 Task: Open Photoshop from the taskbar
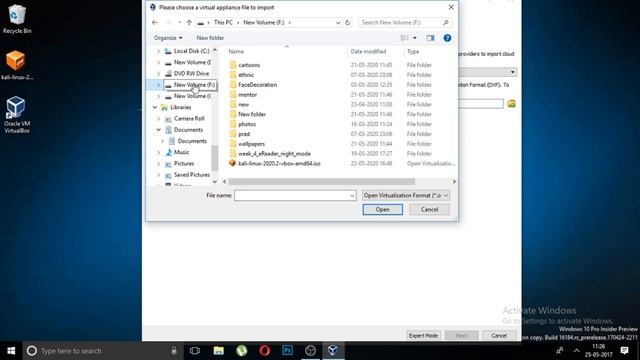tap(287, 351)
